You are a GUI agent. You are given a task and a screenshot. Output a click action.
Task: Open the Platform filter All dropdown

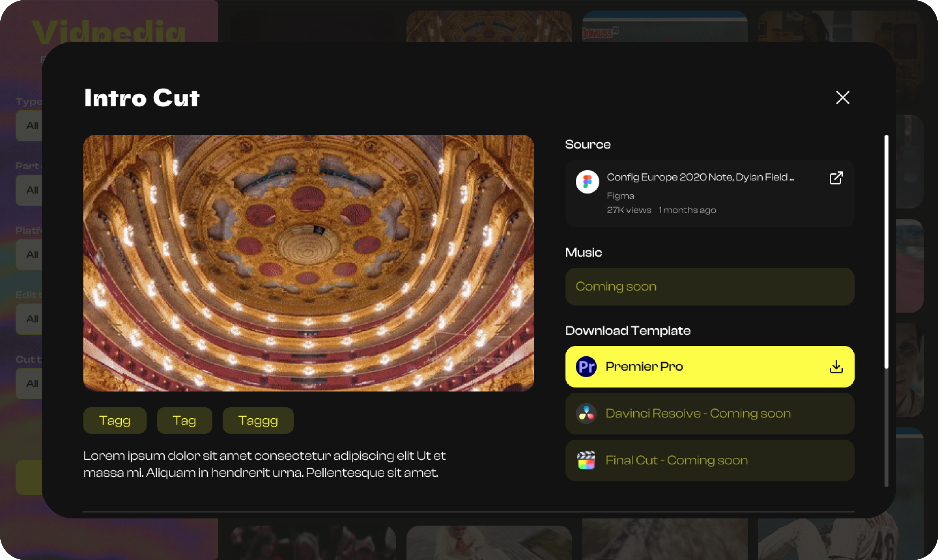tap(29, 255)
